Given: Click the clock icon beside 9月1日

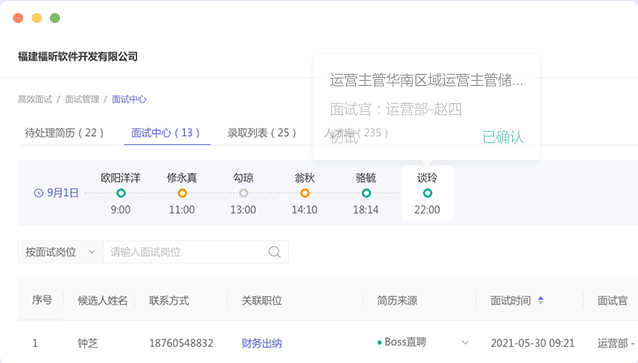Looking at the screenshot, I should coord(39,193).
